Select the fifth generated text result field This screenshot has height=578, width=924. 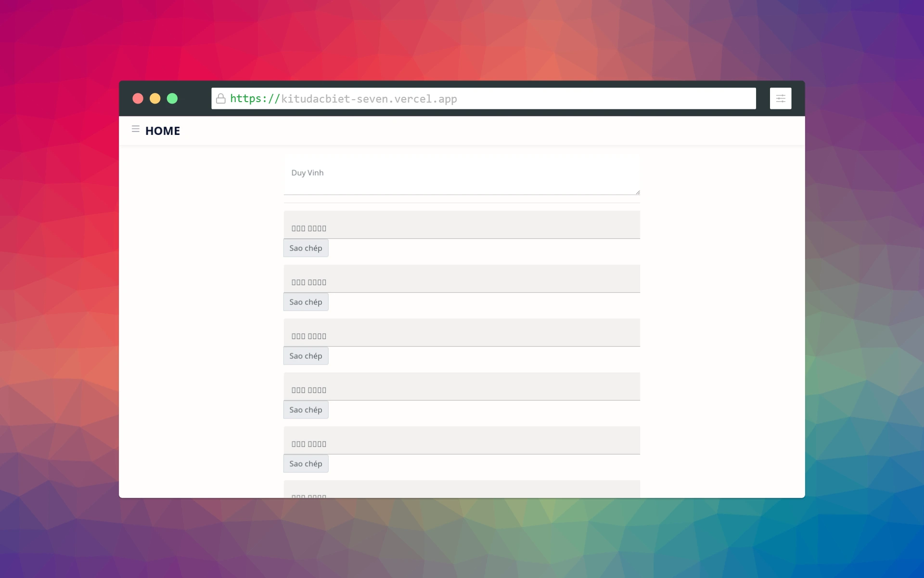coord(461,441)
